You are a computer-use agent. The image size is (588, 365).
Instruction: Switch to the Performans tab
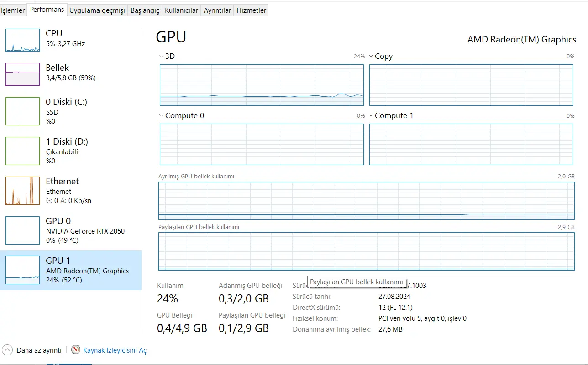pyautogui.click(x=47, y=9)
